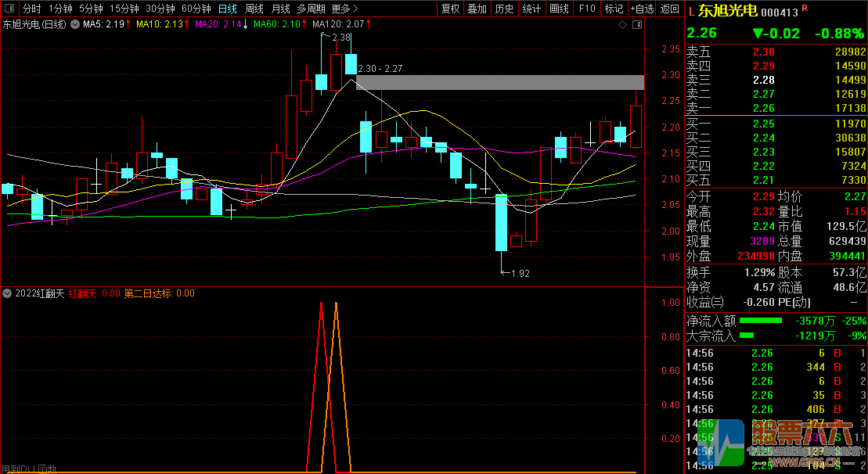
Task: Toggle the 叠加 overlay option
Action: pyautogui.click(x=477, y=9)
